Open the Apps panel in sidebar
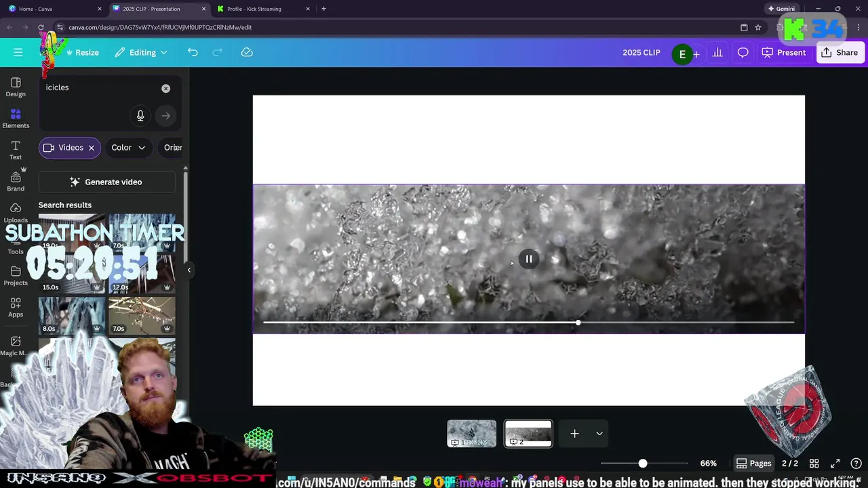 (16, 307)
